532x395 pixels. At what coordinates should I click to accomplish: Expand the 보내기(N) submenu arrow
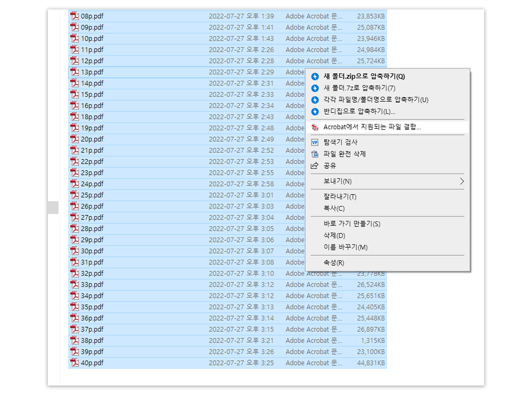pos(462,181)
